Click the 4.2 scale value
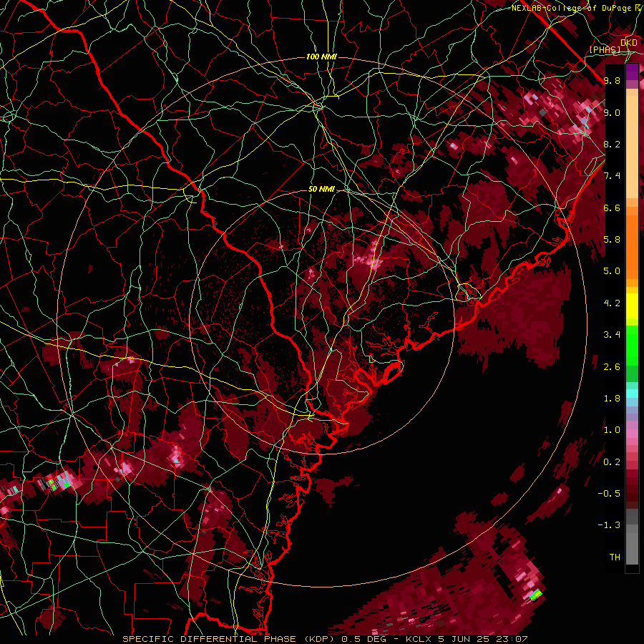Viewport: 644px width, 644px height. [612, 303]
